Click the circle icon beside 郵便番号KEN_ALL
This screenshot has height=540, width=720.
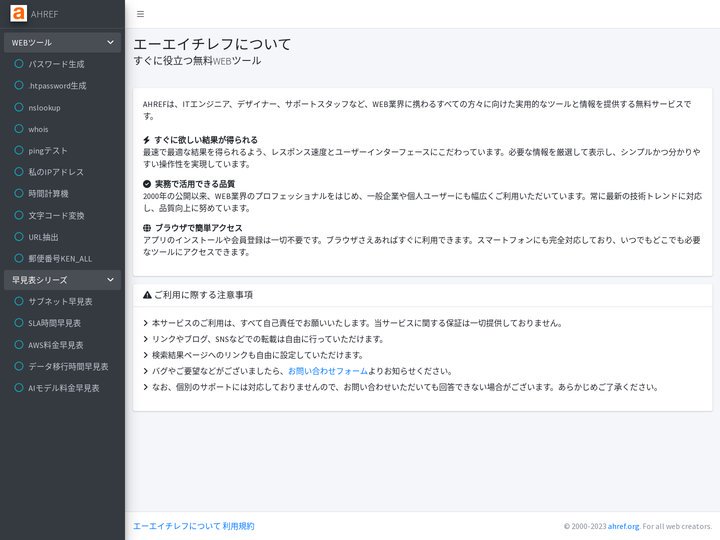point(19,259)
